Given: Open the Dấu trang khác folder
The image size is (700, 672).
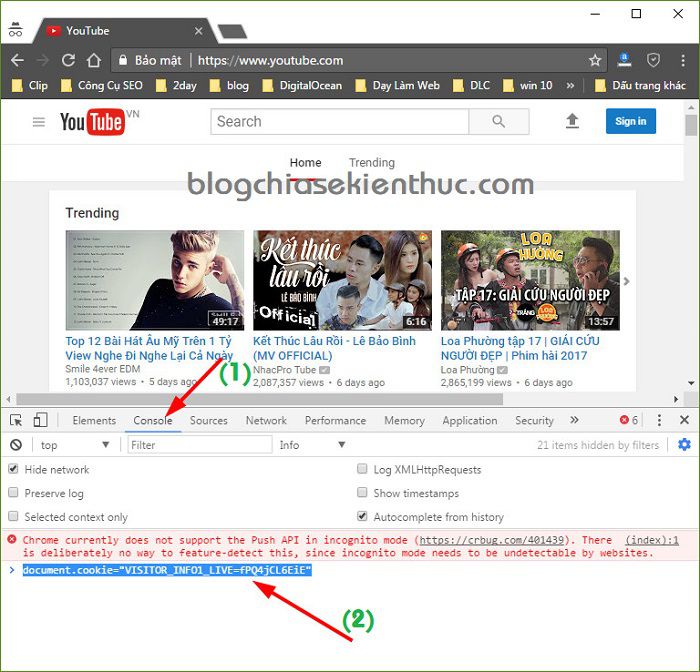Looking at the screenshot, I should pyautogui.click(x=641, y=85).
